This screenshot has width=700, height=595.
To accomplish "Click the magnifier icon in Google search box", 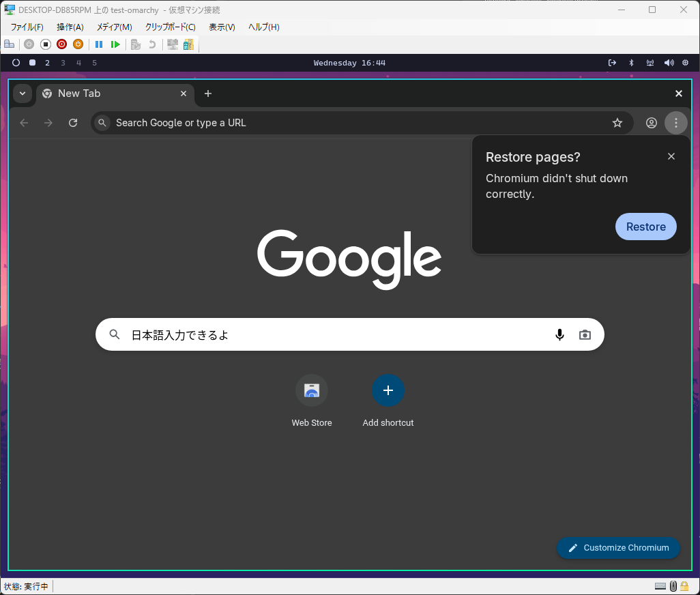I will pyautogui.click(x=115, y=334).
